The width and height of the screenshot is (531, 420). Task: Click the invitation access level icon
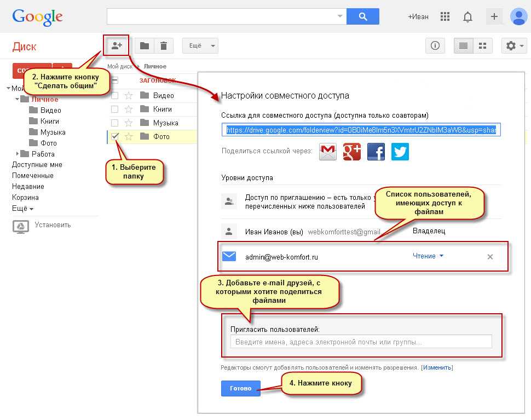point(229,201)
